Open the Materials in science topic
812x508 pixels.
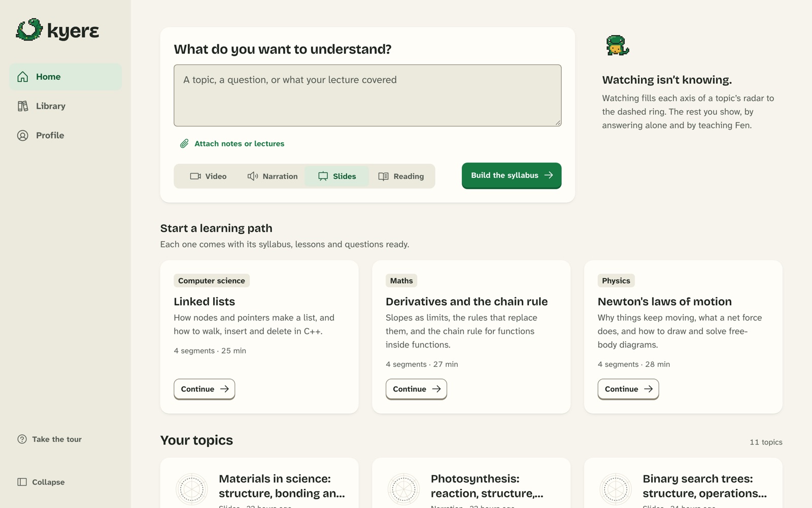pos(282,486)
